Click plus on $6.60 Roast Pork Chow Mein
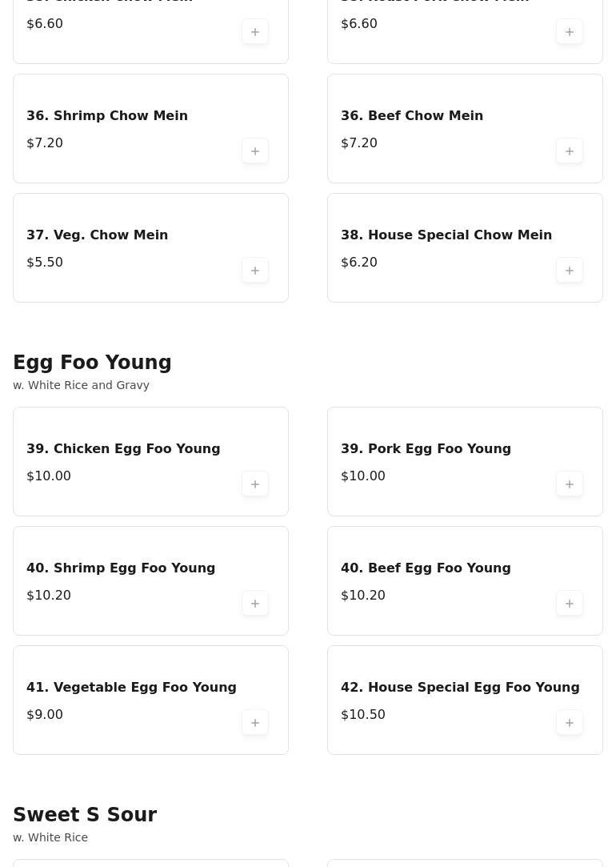The image size is (616, 867). pyautogui.click(x=570, y=32)
